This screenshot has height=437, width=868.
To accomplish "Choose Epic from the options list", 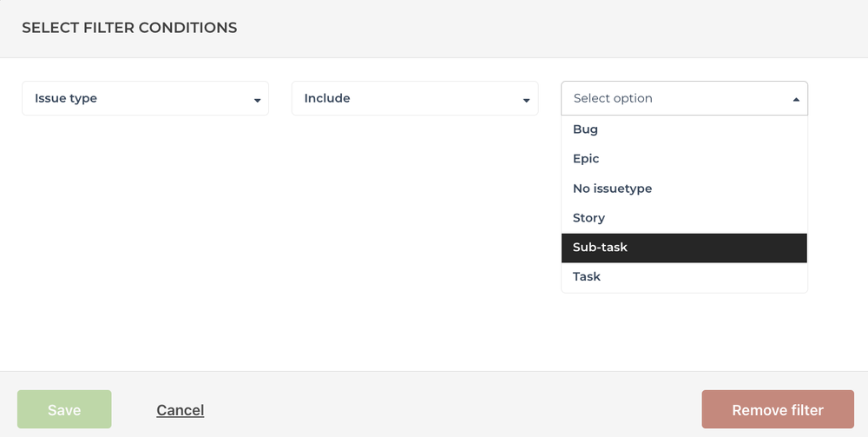I will 684,159.
